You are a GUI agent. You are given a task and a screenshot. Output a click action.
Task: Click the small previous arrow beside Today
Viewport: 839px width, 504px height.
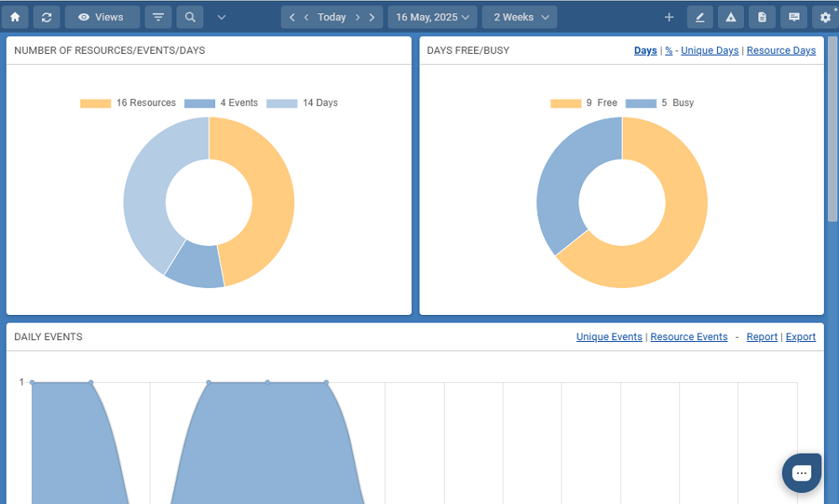coord(306,17)
